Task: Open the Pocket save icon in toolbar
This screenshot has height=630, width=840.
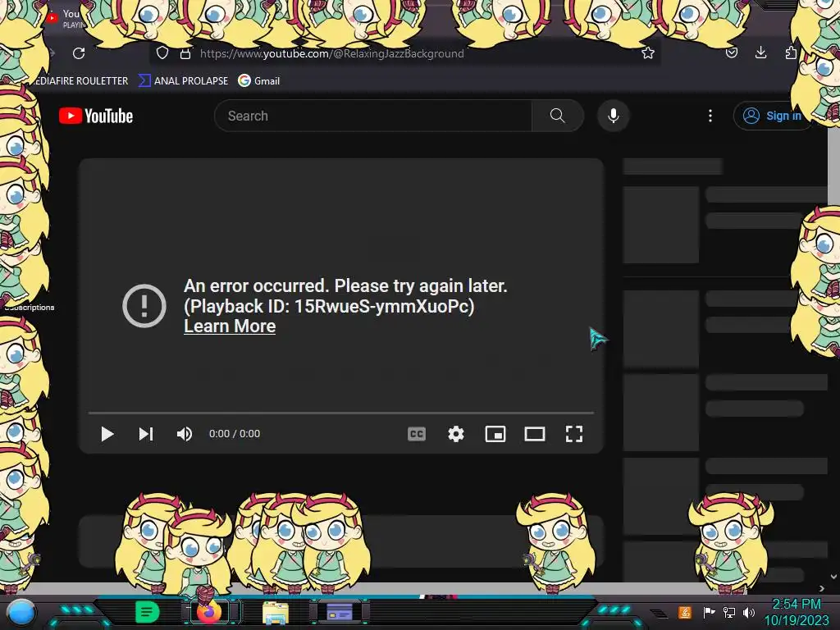Action: pos(731,52)
